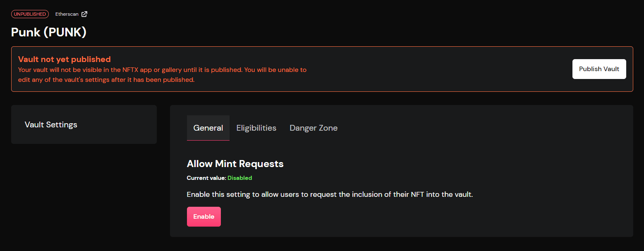Switch to the General tab
Screen dimensions: 644x251
tap(208, 128)
